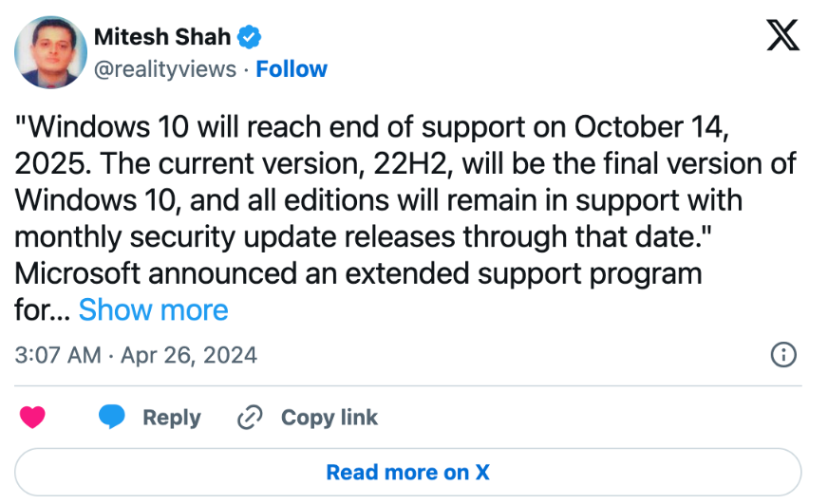This screenshot has width=828, height=504.
Task: Click the chain link icon
Action: (x=250, y=418)
